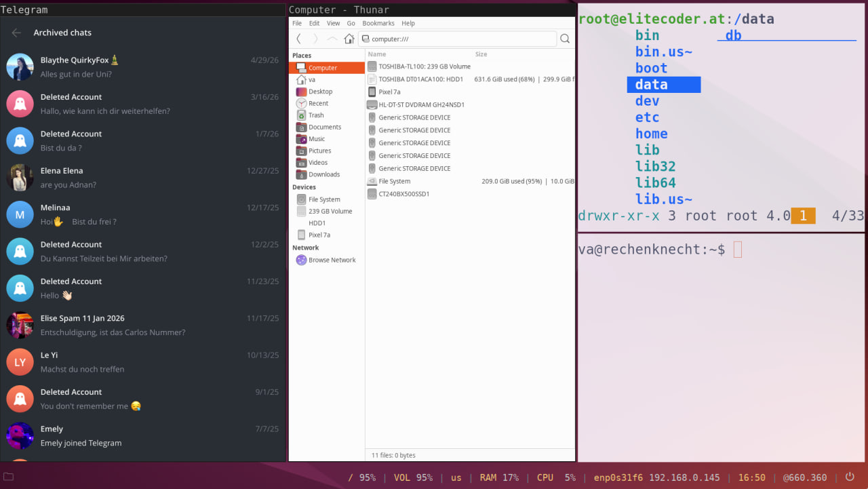Select the bin directory in the terminal
Image resolution: width=868 pixels, height=489 pixels.
648,35
